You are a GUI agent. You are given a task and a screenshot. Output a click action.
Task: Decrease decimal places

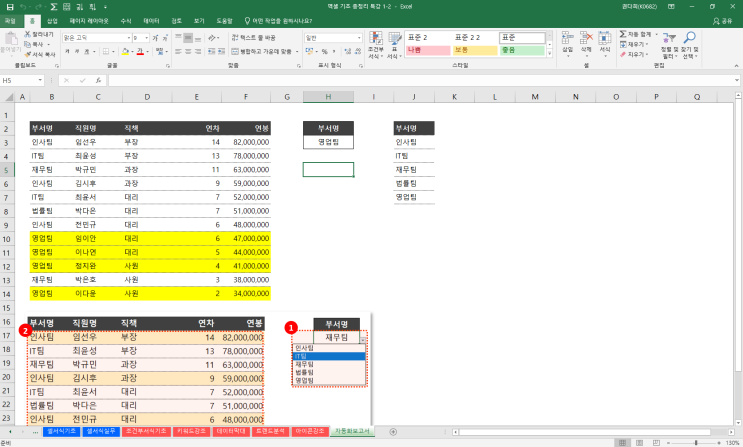[358, 51]
